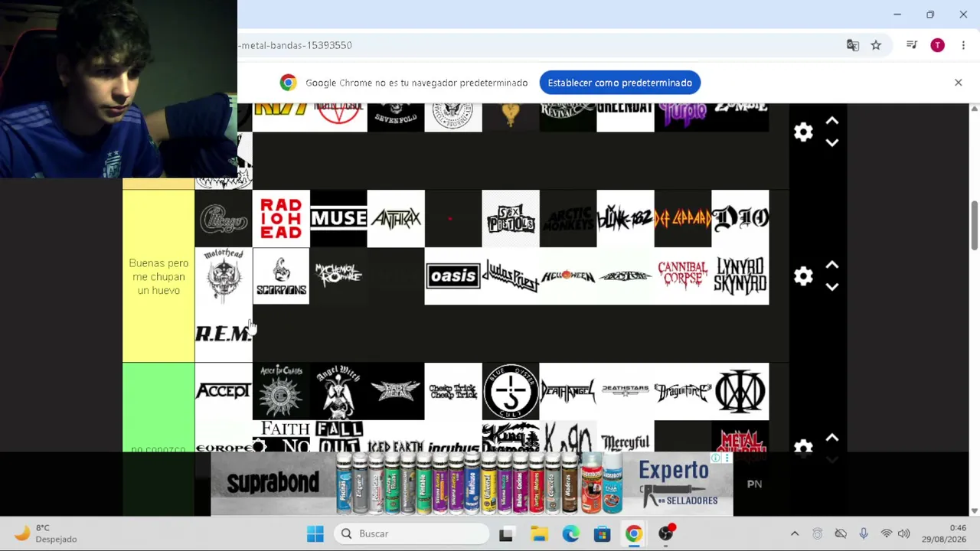Select the Alice in Chains logo tile
This screenshot has height=551, width=980.
point(281,392)
